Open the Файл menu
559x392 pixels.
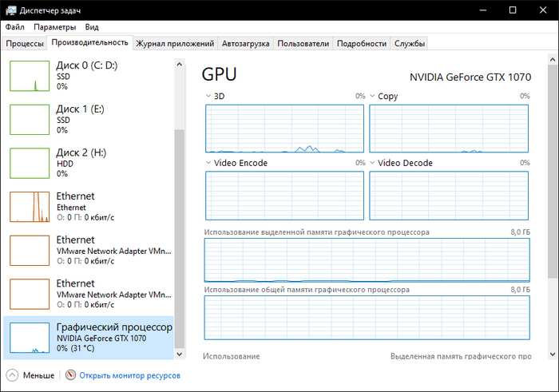(x=14, y=26)
